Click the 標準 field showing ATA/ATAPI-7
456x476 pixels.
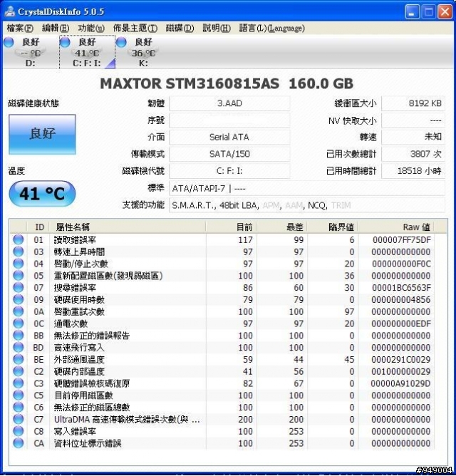tap(307, 188)
